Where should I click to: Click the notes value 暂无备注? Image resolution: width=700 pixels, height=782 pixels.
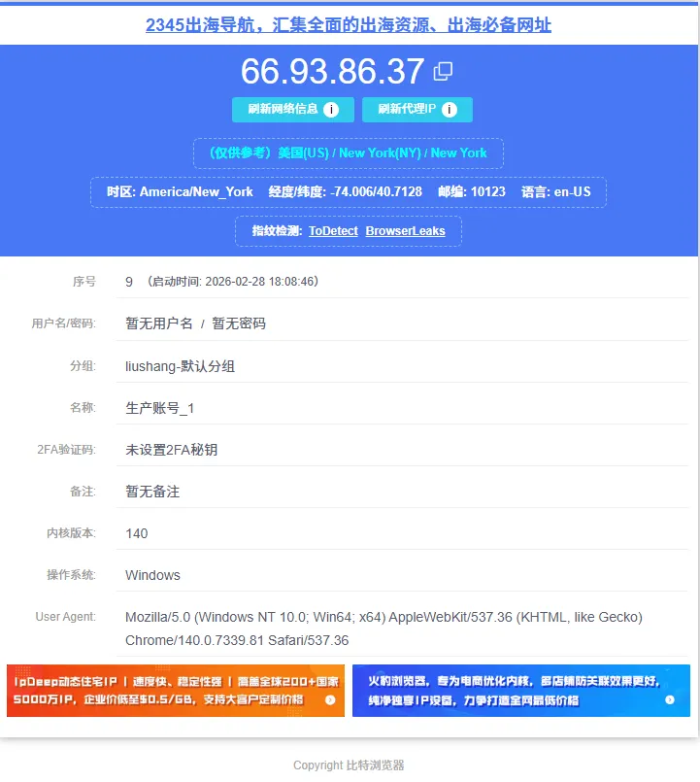152,492
